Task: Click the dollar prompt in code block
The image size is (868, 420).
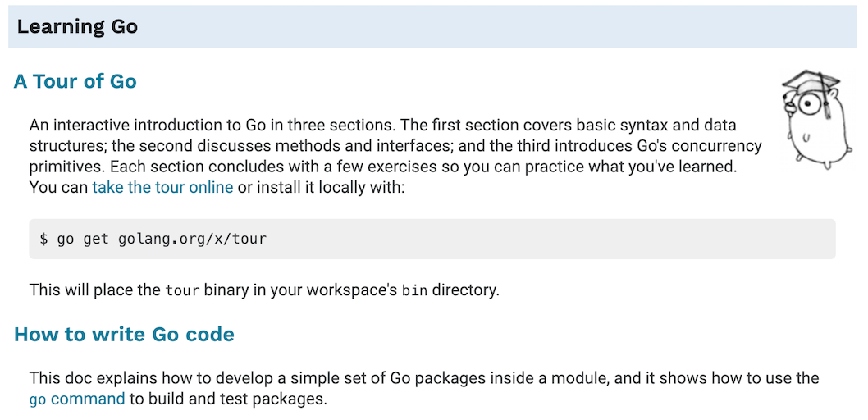Action: click(43, 239)
